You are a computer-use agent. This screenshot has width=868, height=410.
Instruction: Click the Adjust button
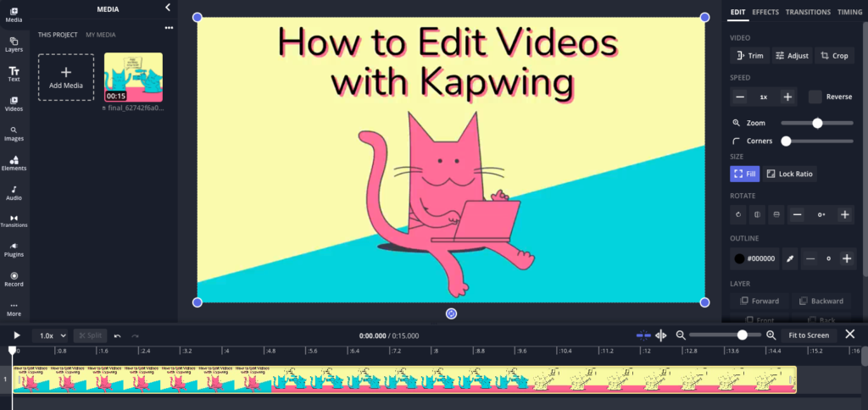pyautogui.click(x=793, y=56)
